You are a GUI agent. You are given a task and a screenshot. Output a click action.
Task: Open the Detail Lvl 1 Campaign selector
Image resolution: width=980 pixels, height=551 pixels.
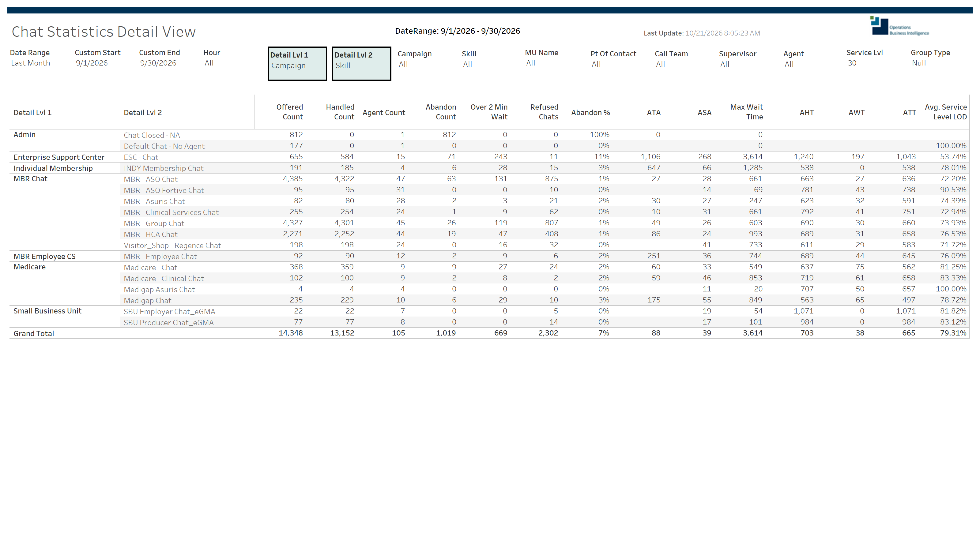297,63
